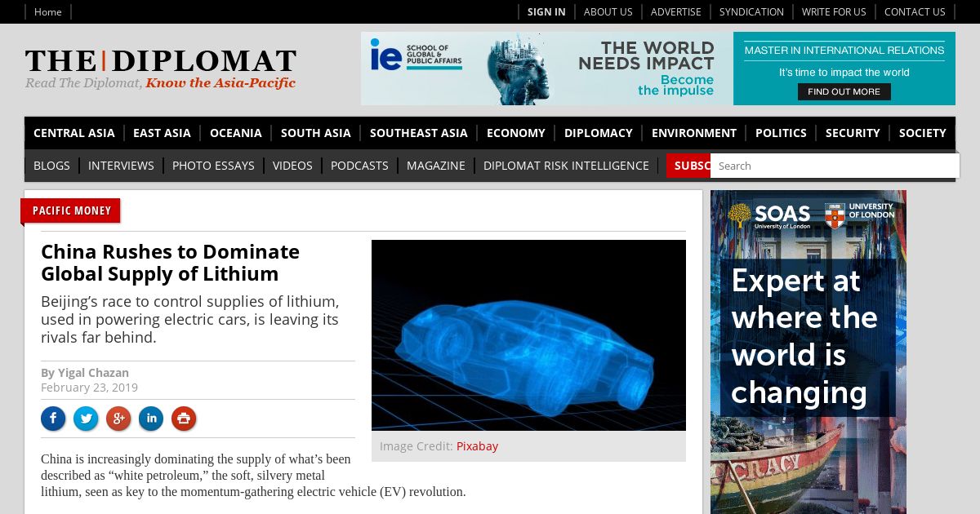Viewport: 980px width, 514px height.
Task: Open the PHOTO ESSAYS section
Action: click(x=213, y=166)
